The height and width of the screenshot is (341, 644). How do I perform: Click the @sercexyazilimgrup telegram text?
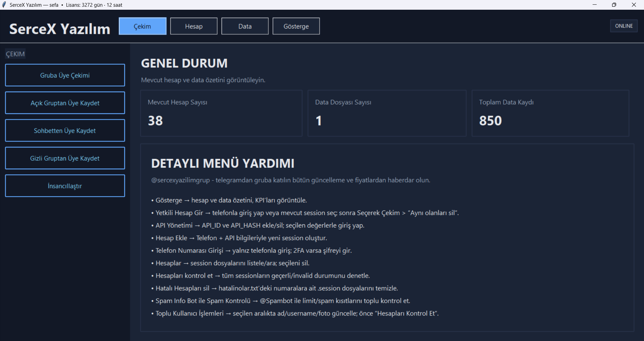pos(180,180)
